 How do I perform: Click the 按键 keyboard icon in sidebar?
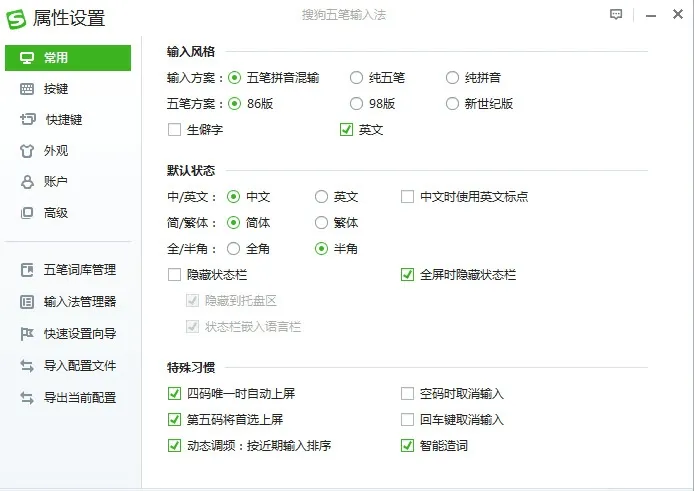[x=27, y=89]
